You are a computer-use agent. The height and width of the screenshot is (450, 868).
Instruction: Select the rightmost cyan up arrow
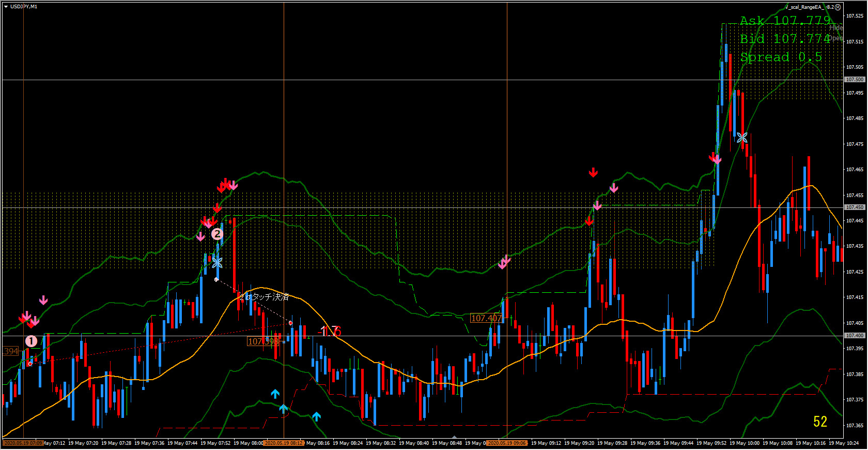317,416
